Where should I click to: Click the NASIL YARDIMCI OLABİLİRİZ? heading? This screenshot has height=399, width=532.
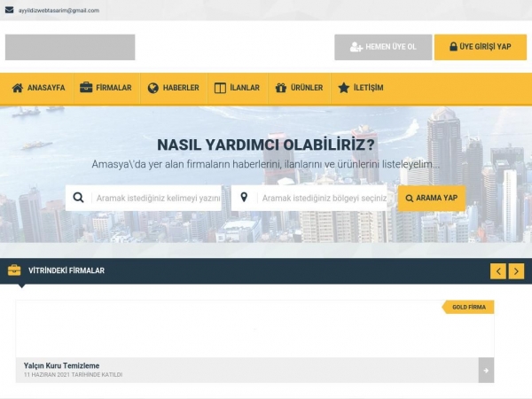tap(266, 145)
